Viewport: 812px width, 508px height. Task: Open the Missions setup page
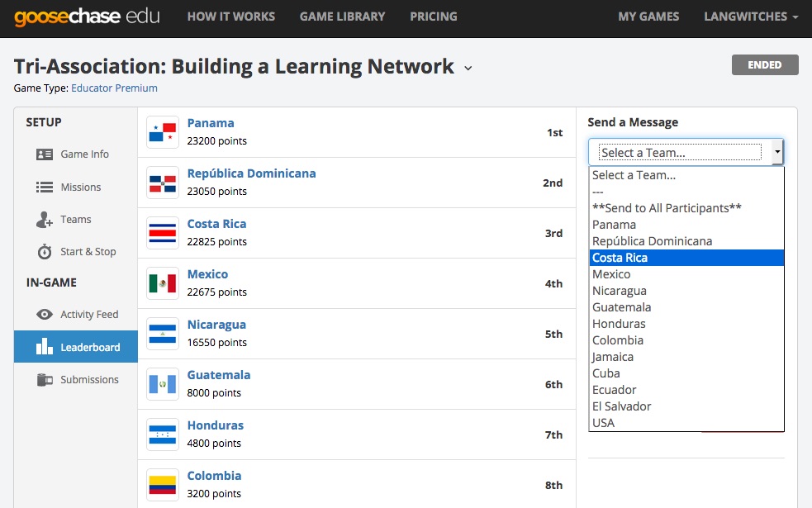[x=76, y=187]
